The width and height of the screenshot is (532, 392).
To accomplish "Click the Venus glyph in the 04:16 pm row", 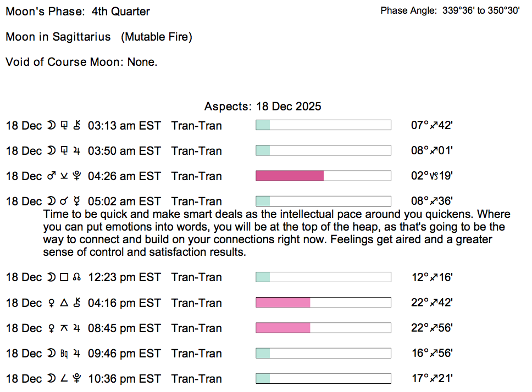I will click(x=51, y=303).
